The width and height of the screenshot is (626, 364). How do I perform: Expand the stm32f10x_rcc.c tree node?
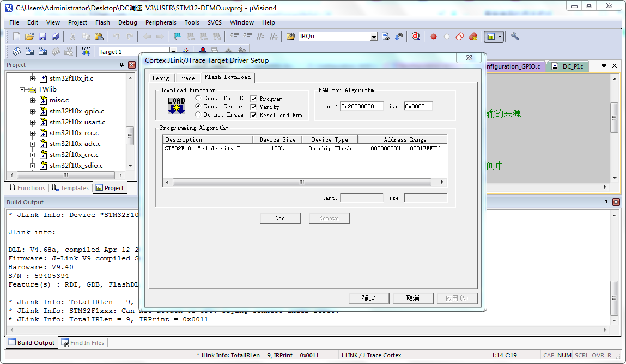point(32,133)
